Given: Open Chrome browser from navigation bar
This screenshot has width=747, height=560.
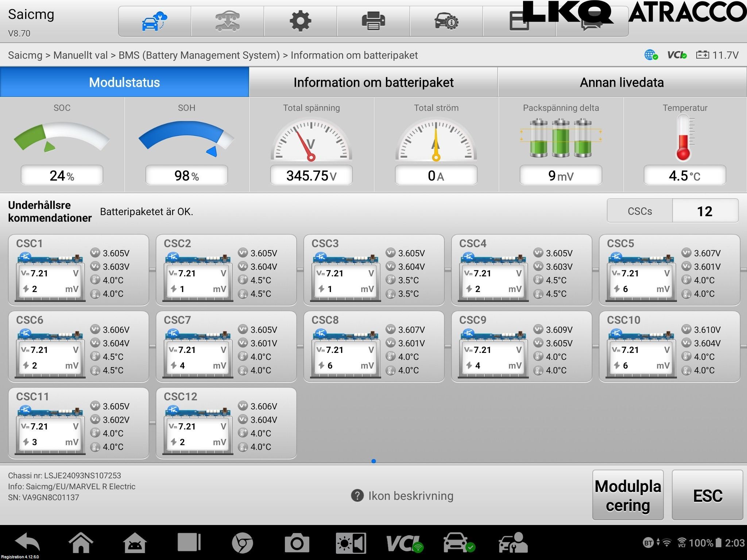Looking at the screenshot, I should [242, 543].
